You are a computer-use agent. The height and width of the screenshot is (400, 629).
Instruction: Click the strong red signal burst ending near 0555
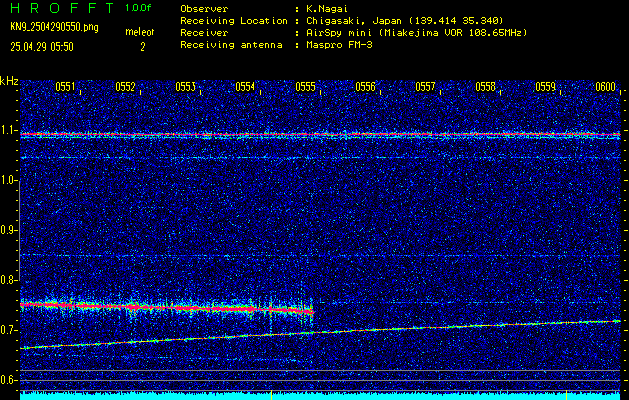pos(167,308)
